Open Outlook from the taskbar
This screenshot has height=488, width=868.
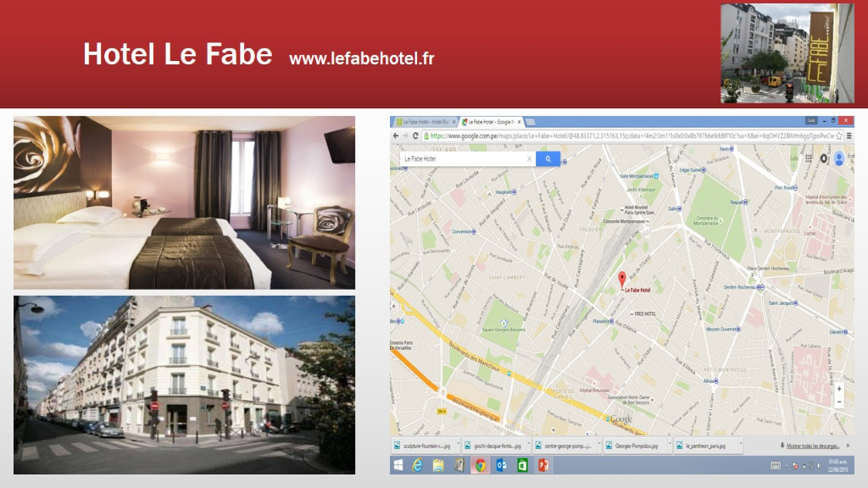[502, 466]
